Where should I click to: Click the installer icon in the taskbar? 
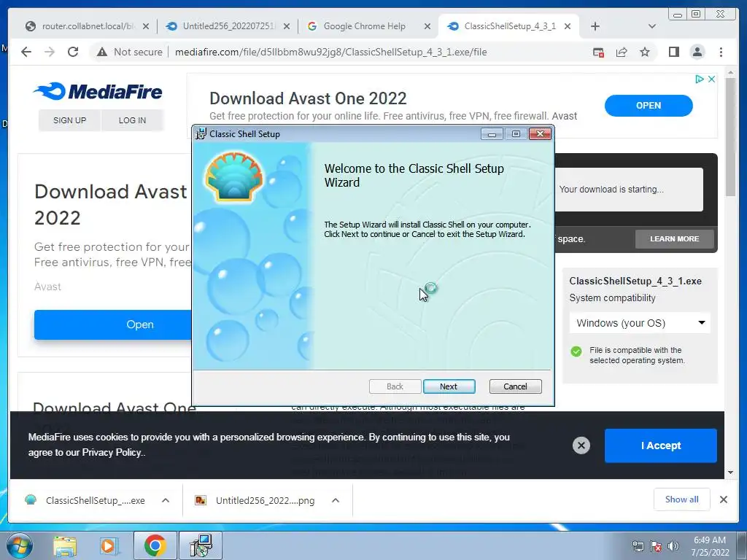click(200, 545)
